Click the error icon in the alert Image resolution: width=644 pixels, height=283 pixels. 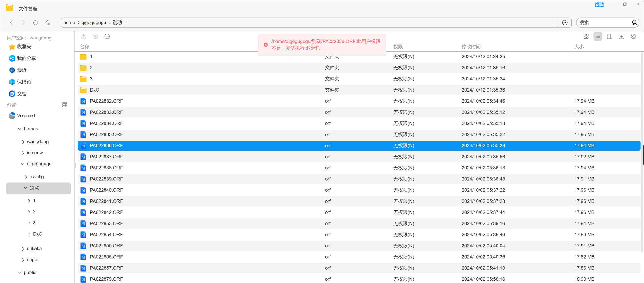pos(266,45)
